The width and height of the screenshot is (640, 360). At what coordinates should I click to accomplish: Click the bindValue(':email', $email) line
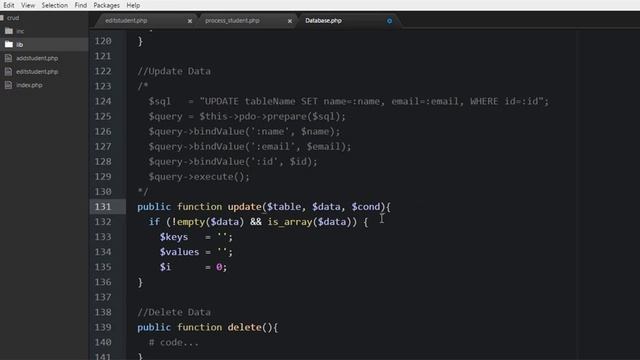point(250,147)
